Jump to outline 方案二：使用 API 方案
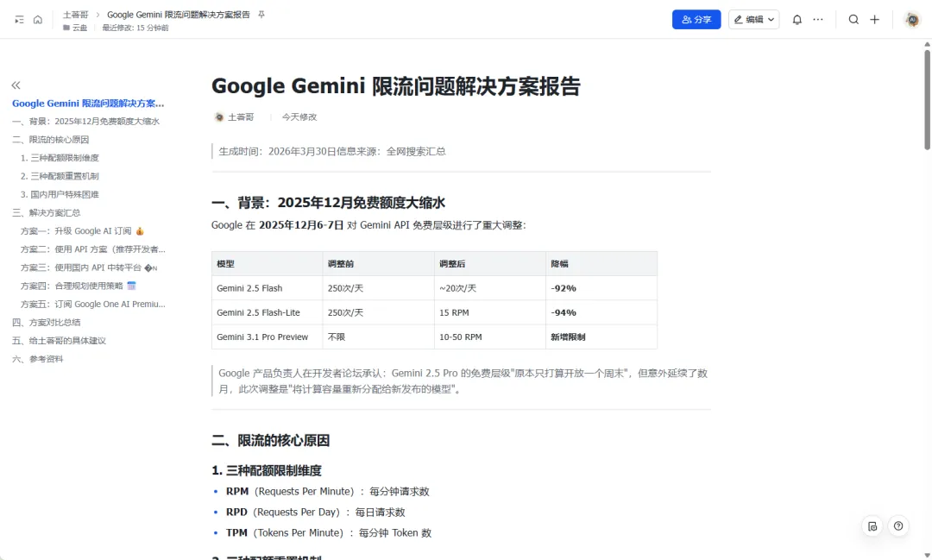The width and height of the screenshot is (932, 560). coord(92,249)
